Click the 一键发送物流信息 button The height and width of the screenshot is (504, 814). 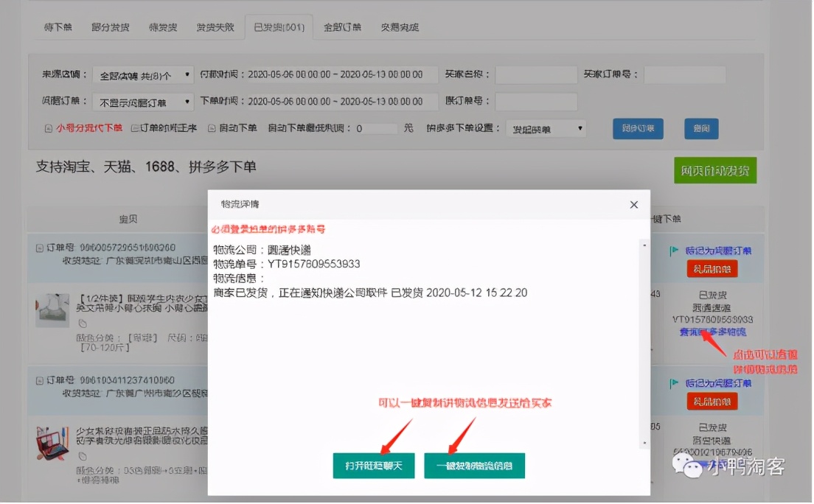pyautogui.click(x=474, y=466)
